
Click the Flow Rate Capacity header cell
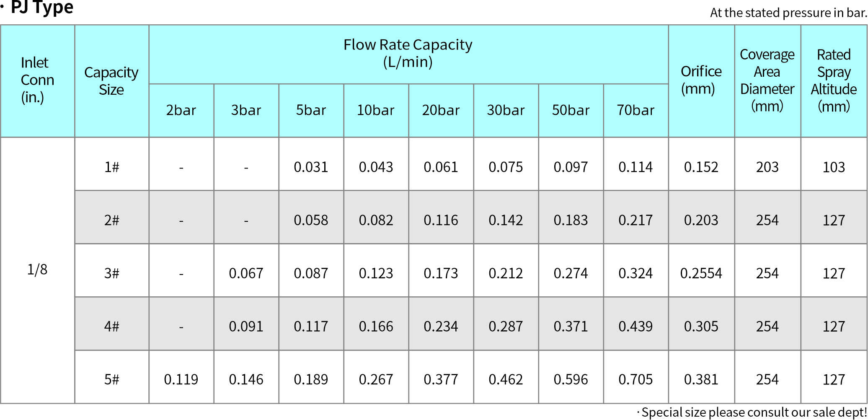click(408, 53)
